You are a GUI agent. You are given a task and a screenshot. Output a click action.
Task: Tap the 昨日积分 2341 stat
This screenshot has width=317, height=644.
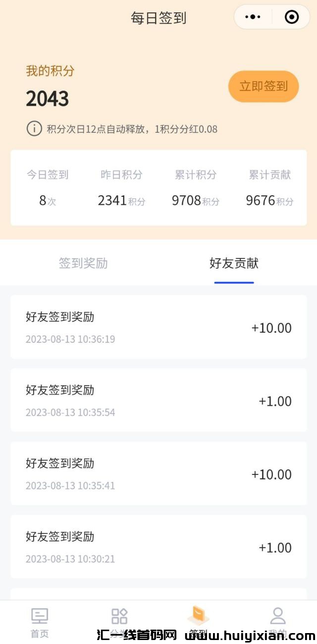pyautogui.click(x=121, y=188)
